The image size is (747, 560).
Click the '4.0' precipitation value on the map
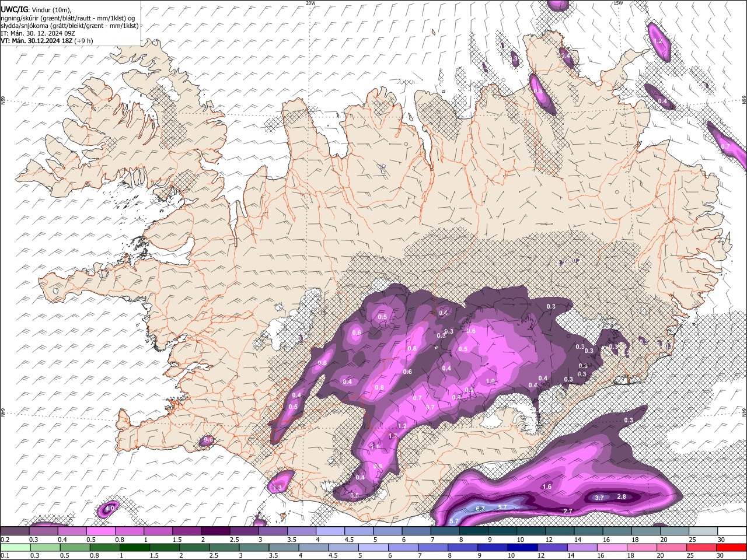click(110, 509)
